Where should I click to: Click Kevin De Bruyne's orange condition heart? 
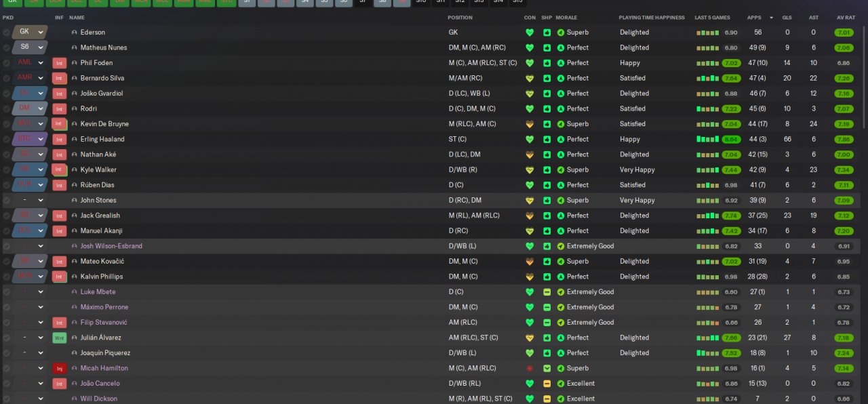(530, 124)
